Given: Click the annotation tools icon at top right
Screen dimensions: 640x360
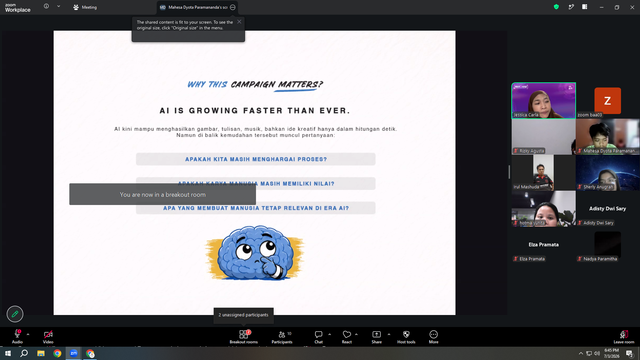Looking at the screenshot, I should click(571, 7).
